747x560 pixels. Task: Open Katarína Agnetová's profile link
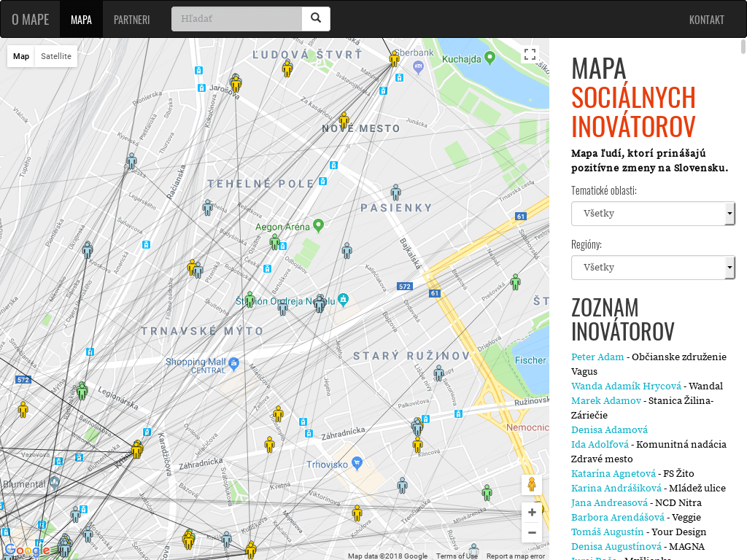coord(613,473)
